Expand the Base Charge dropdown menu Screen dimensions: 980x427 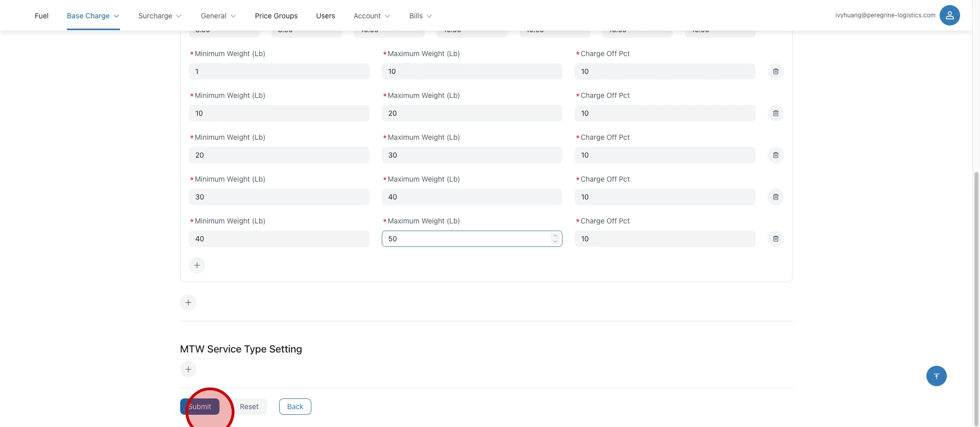tap(93, 16)
